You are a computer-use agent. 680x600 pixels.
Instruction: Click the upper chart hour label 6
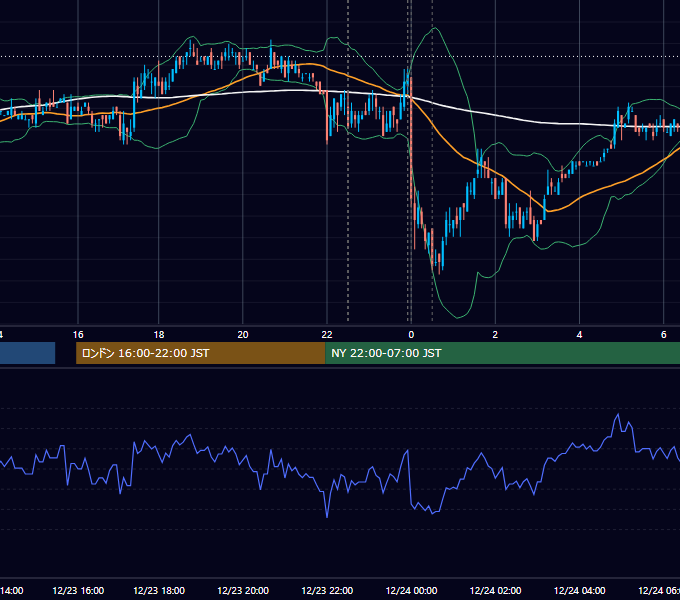664,335
